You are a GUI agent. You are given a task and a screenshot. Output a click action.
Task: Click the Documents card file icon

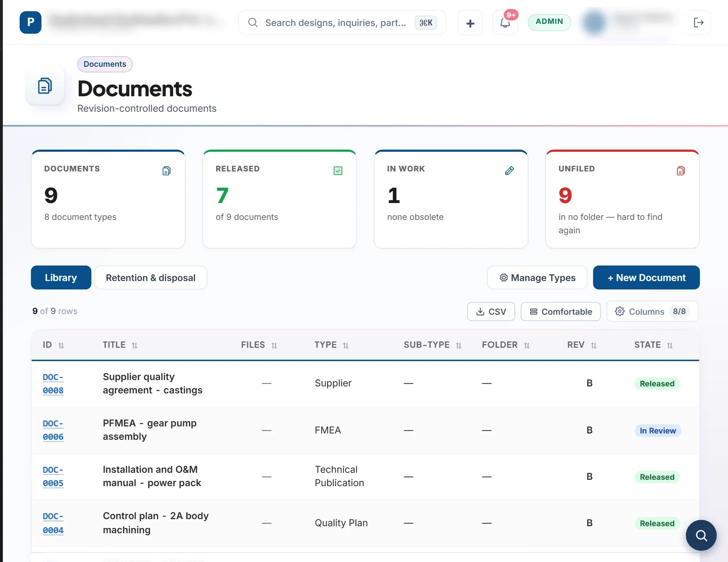[x=166, y=170]
